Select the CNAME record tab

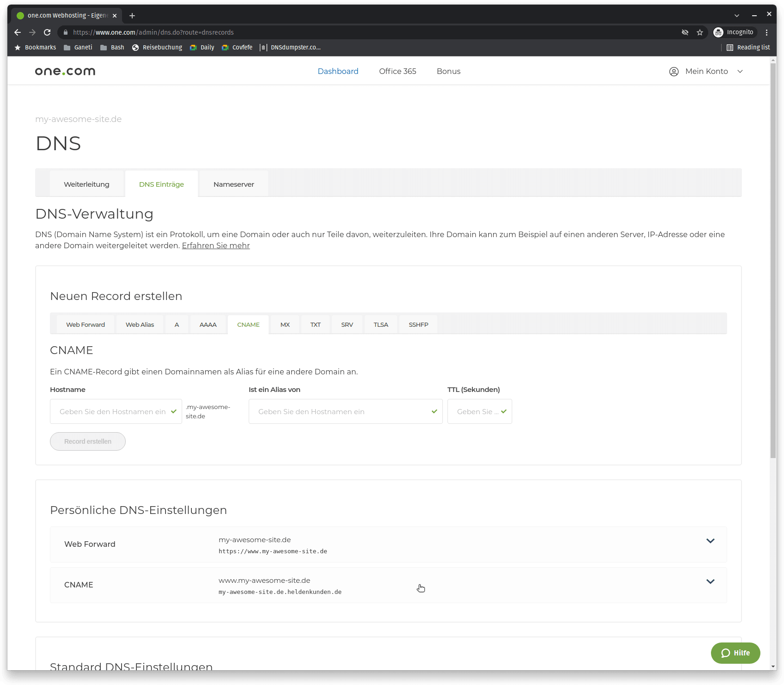tap(248, 324)
